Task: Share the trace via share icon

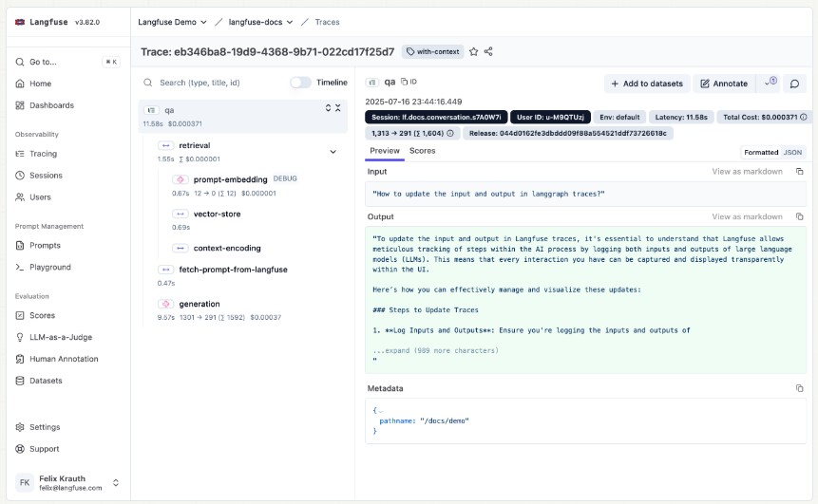Action: (x=488, y=51)
